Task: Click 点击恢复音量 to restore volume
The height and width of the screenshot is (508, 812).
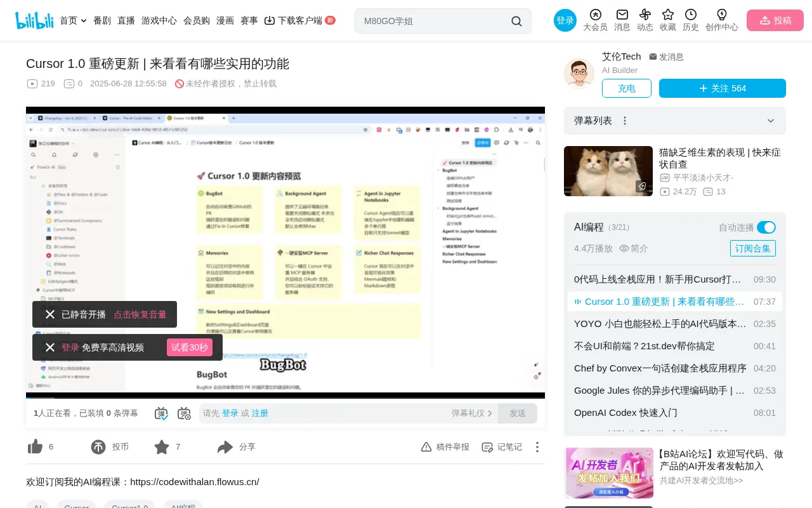Action: [x=140, y=314]
